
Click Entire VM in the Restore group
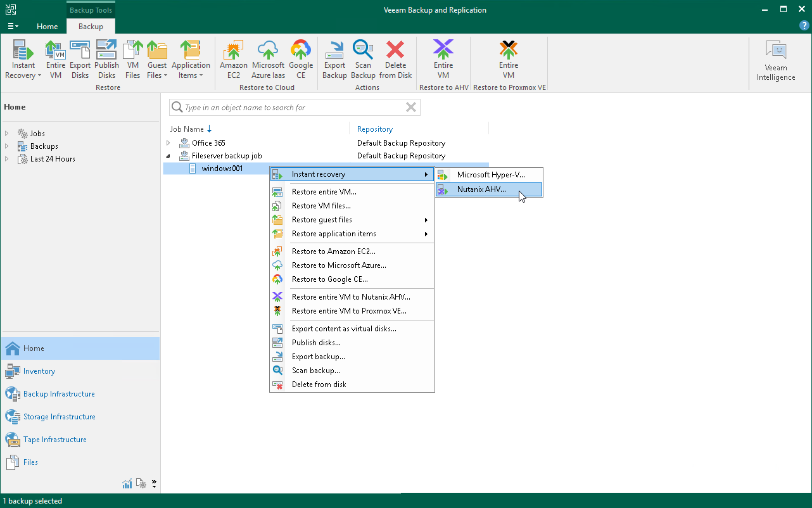[x=56, y=60]
